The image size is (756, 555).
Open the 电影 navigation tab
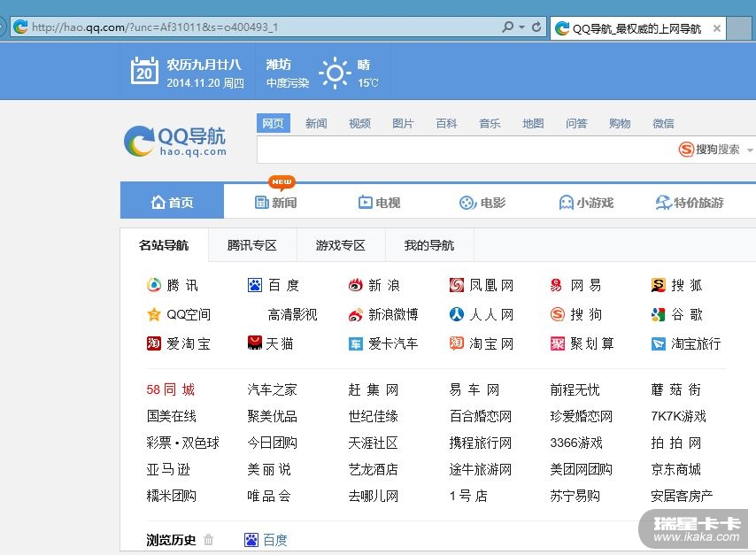click(x=482, y=203)
